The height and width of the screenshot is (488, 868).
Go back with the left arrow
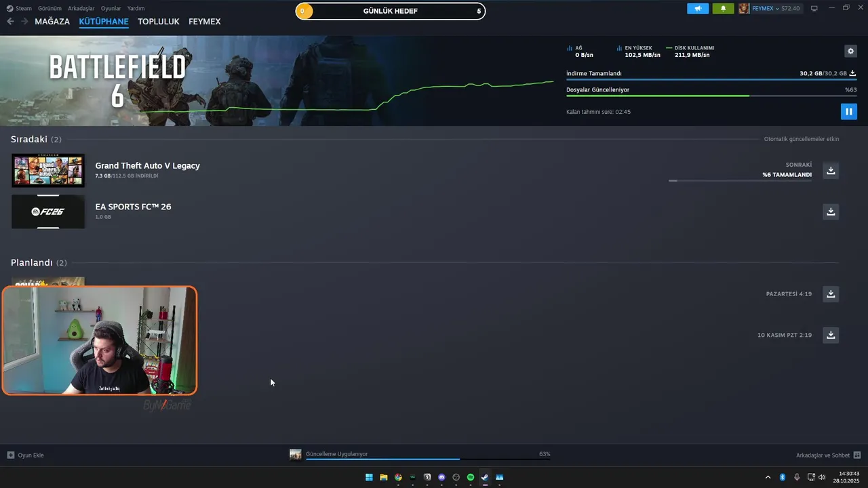pos(10,22)
